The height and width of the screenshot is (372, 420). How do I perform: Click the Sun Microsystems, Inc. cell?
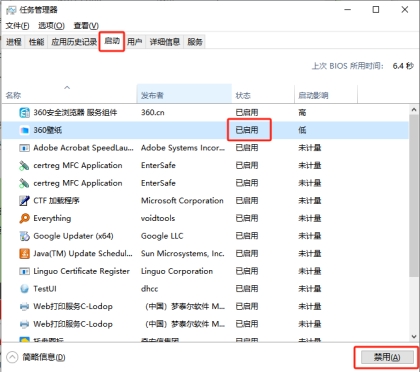tap(183, 254)
